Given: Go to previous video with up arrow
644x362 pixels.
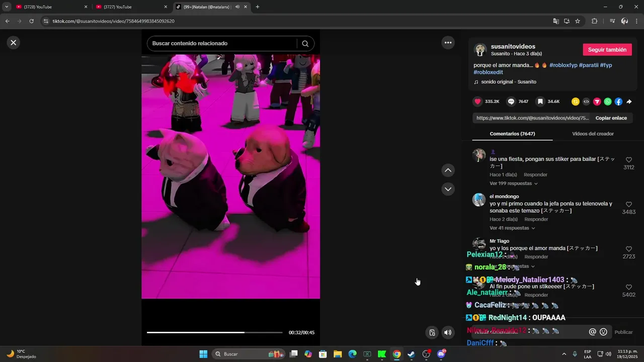Looking at the screenshot, I should [448, 170].
